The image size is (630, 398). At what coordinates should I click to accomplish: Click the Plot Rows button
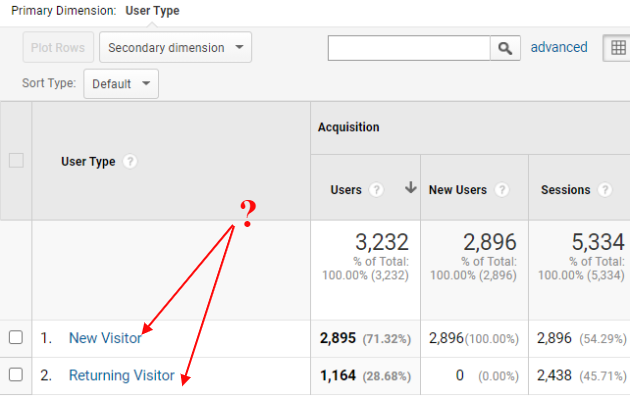coord(58,47)
